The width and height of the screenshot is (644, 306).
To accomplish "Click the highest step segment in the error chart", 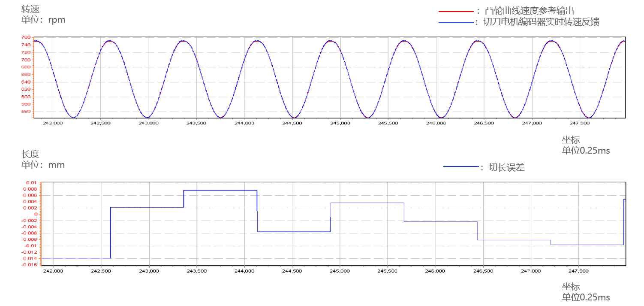I will point(220,190).
